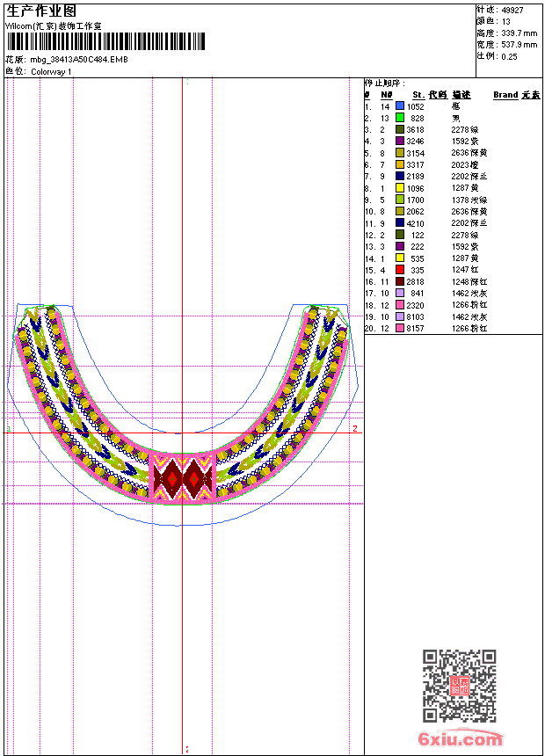Click the 生产作业图 title heading

[41, 11]
